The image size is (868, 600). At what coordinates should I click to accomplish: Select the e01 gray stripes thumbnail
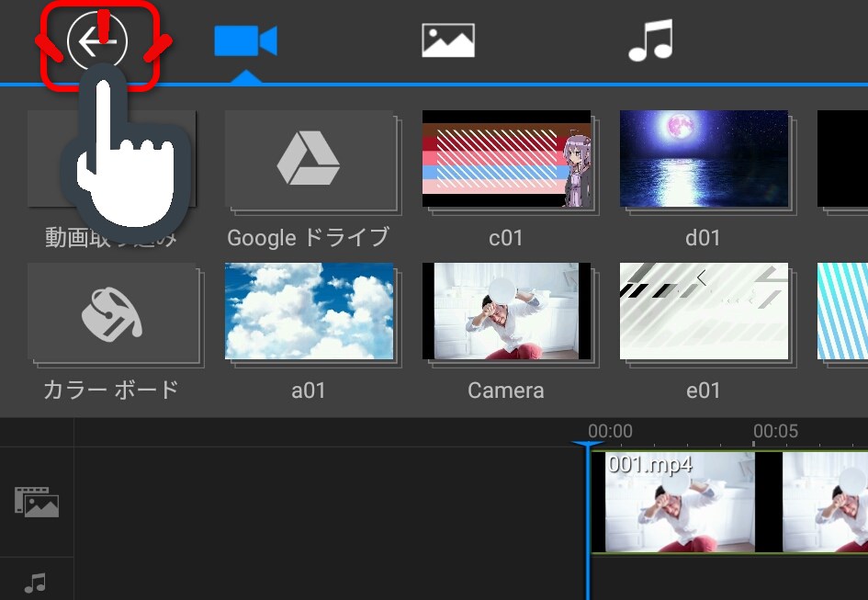(x=704, y=311)
